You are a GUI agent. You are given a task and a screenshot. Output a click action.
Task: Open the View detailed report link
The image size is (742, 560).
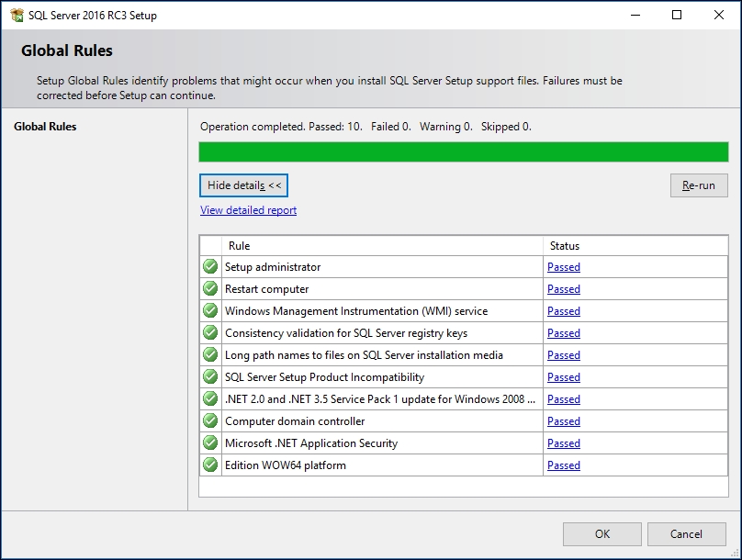(x=249, y=210)
